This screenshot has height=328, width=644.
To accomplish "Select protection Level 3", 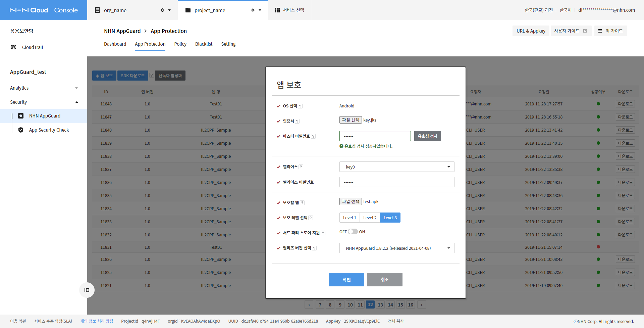I will click(x=390, y=218).
